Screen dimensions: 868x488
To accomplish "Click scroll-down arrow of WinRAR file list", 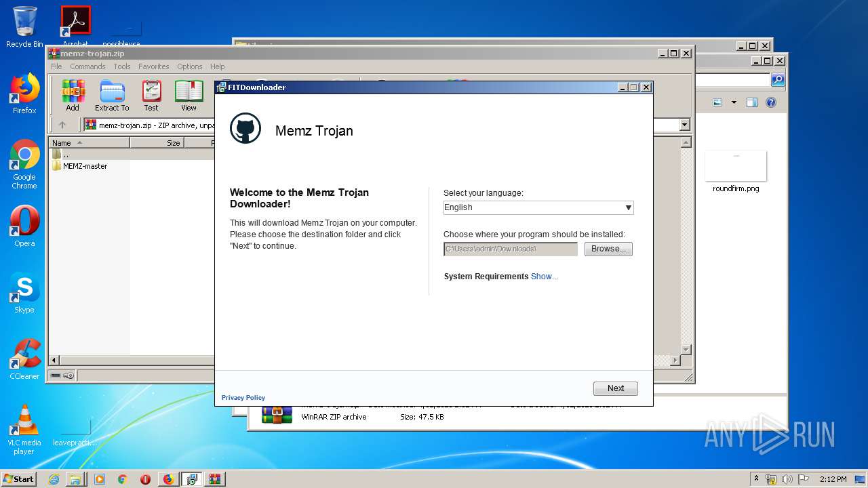I will (x=686, y=350).
